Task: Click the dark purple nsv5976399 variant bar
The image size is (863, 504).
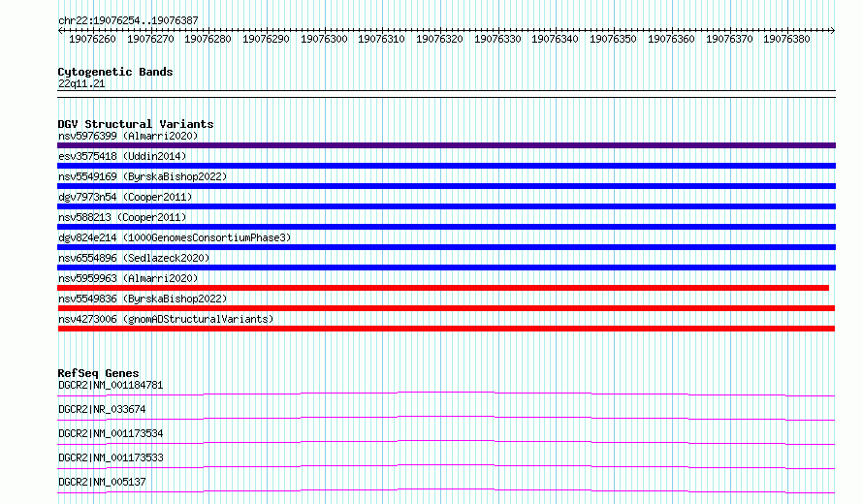Action: 446,145
